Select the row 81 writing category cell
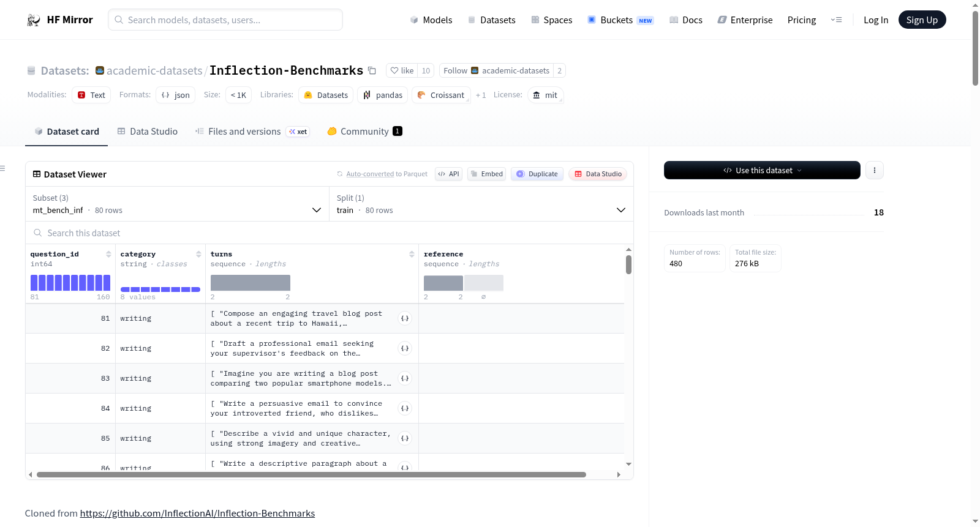Screen dimensions: 980x527 click(160, 318)
